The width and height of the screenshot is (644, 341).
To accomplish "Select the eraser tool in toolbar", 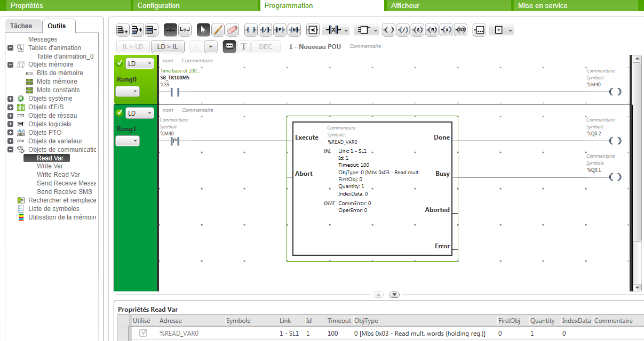I will click(232, 30).
